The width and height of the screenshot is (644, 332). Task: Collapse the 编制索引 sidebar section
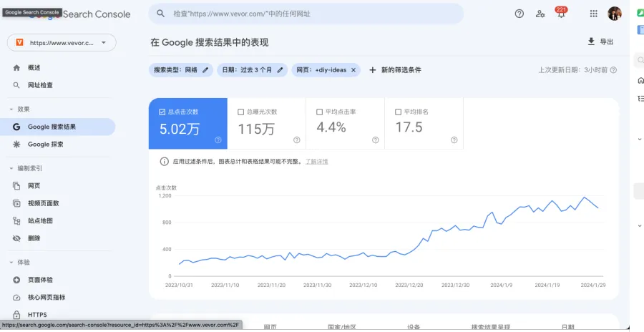pyautogui.click(x=26, y=168)
